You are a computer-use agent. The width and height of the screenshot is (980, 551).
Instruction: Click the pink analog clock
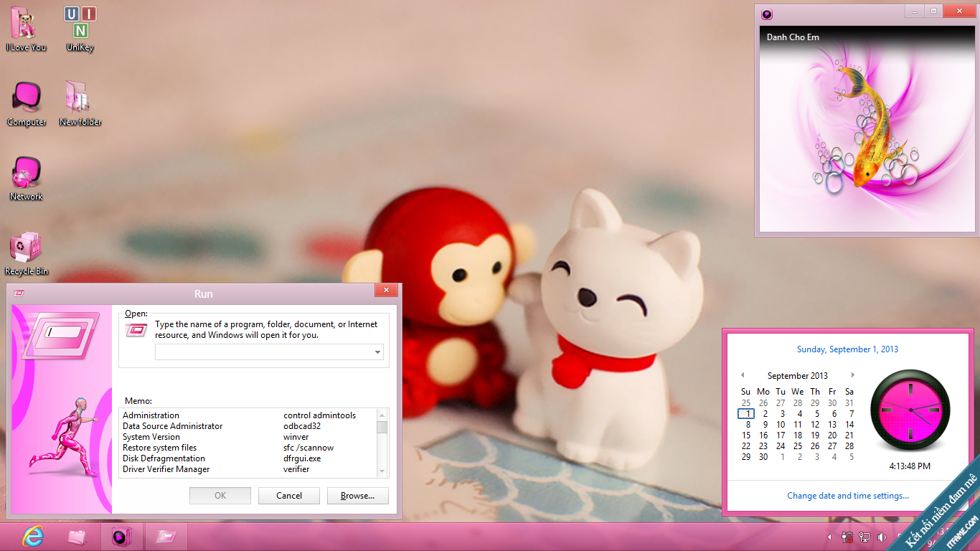[x=910, y=409]
